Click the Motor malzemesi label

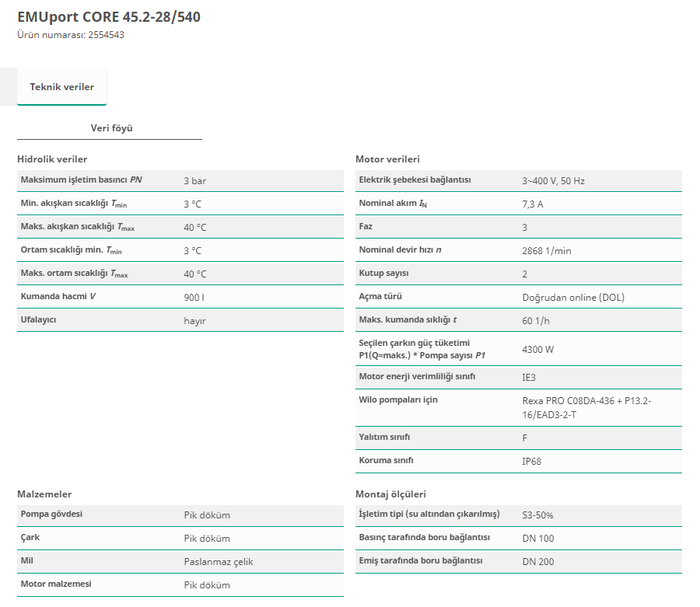(56, 584)
